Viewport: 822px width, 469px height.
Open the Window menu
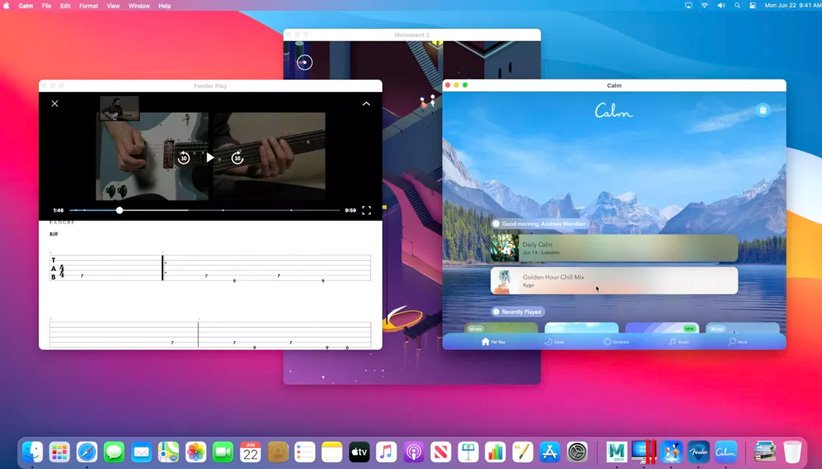139,6
